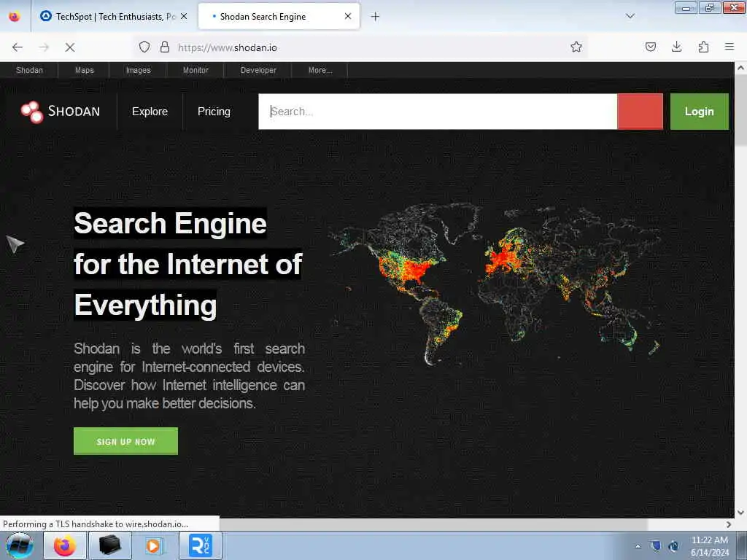Click the Firefox View icon at top left

pyautogui.click(x=15, y=17)
